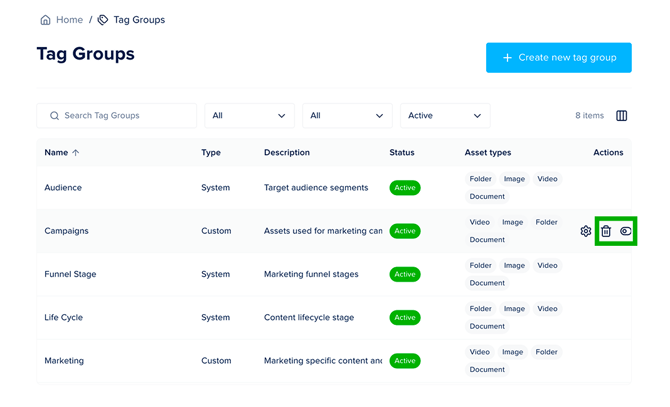Click Active status badge in Funnel Stage row

(405, 274)
